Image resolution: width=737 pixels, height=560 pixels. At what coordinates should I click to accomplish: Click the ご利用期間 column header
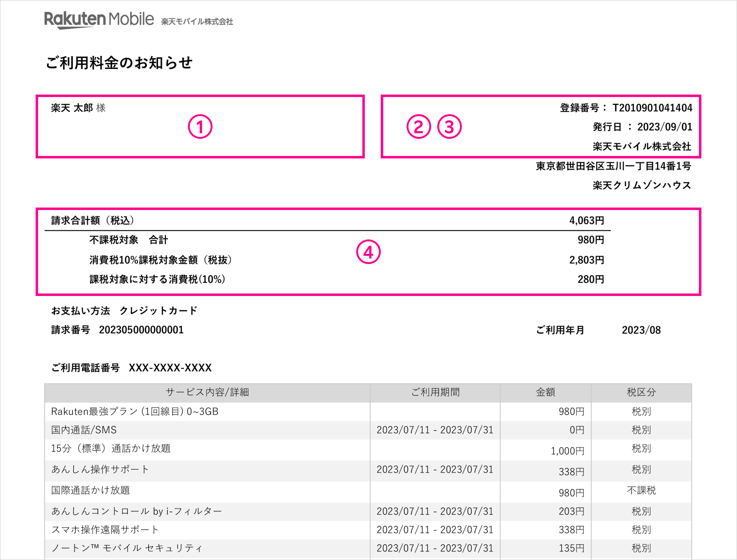[x=435, y=392]
